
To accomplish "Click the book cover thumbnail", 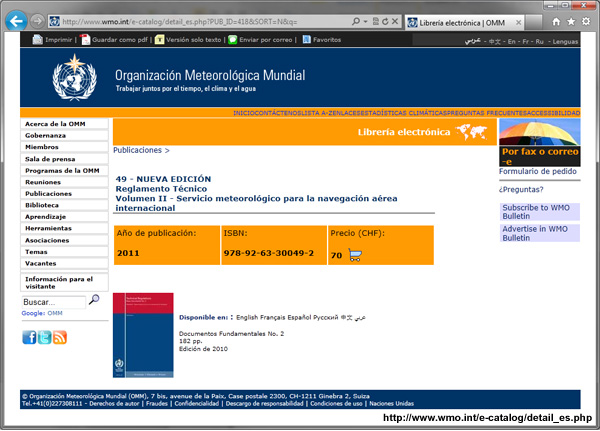I will pos(143,335).
